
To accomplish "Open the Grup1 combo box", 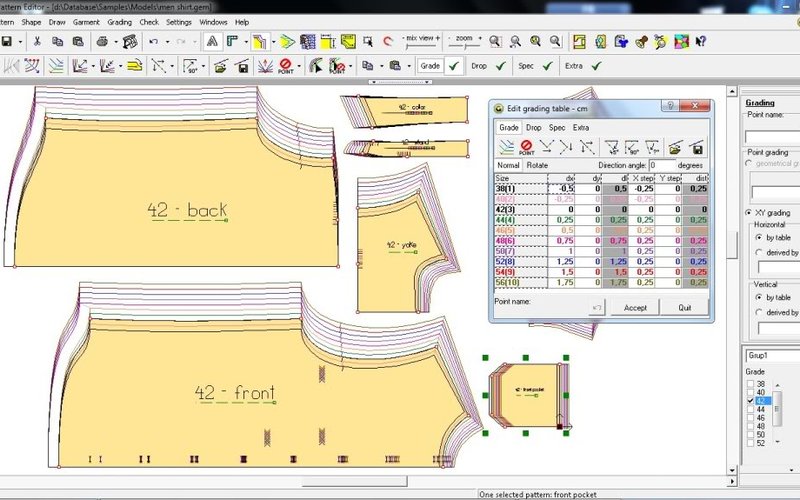I will point(772,355).
